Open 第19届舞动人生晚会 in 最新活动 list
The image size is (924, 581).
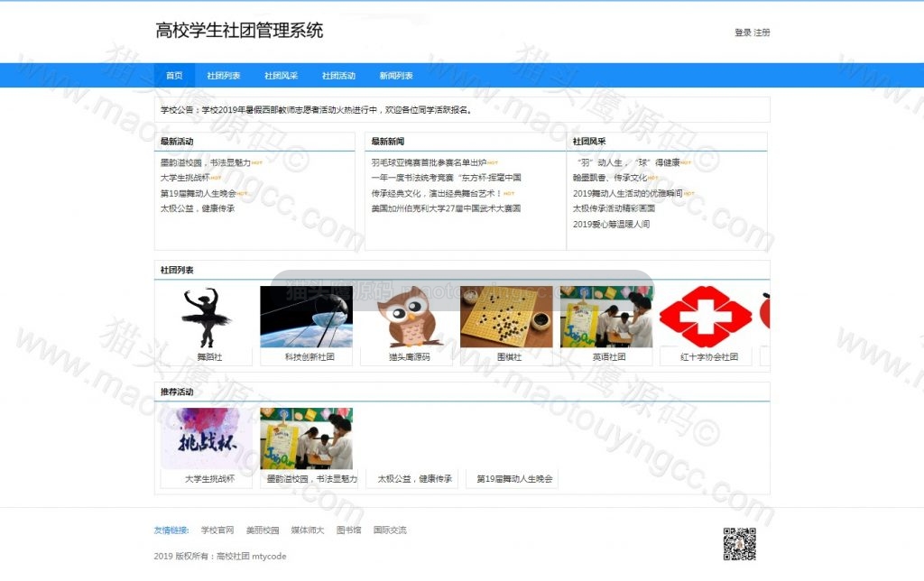[198, 193]
